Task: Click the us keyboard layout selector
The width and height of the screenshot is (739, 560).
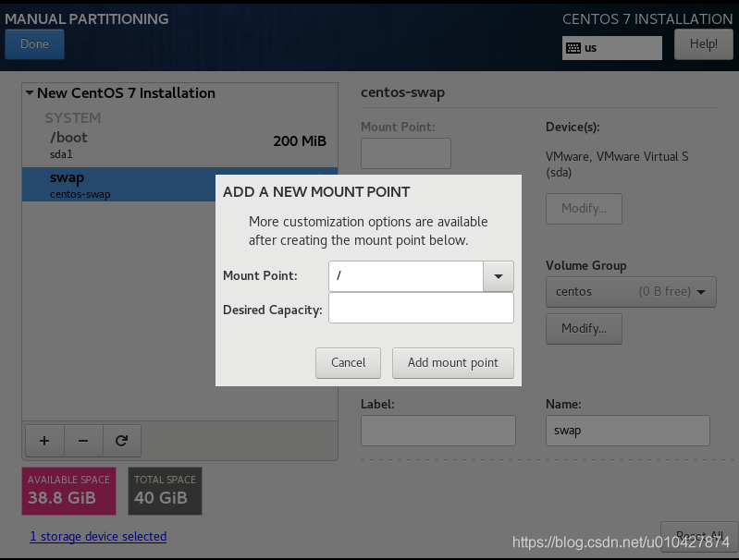Action: click(611, 48)
